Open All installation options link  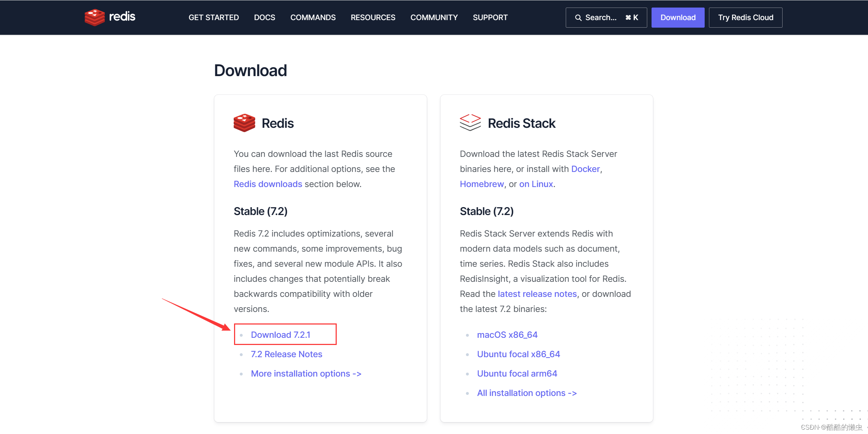point(527,393)
